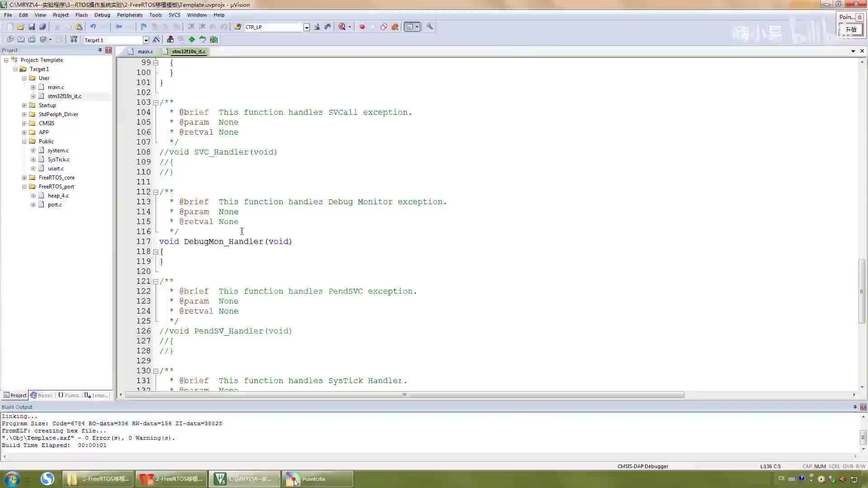Click the Build Output vertical scrollbar
This screenshot has height=488, width=868.
tap(863, 437)
